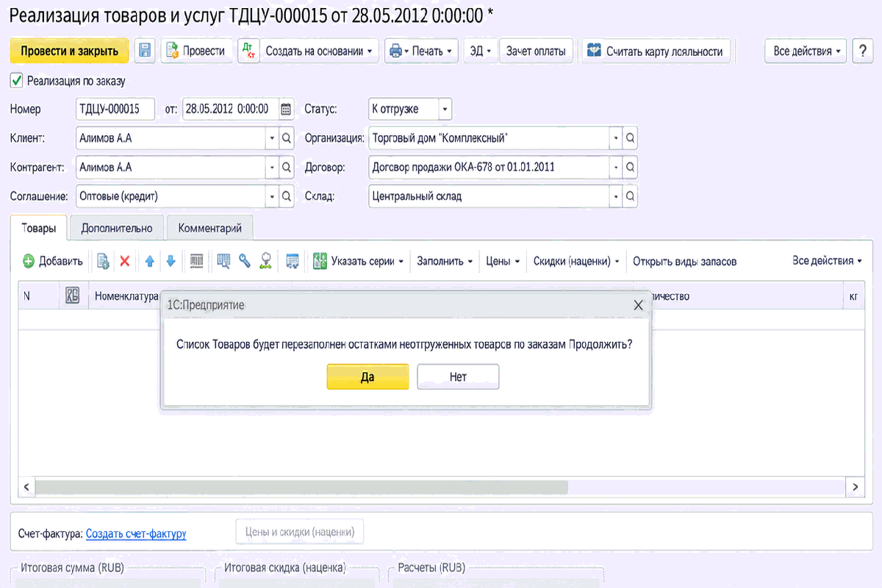Switch to the Комментарий tab
The height and width of the screenshot is (588, 882).
click(x=210, y=228)
